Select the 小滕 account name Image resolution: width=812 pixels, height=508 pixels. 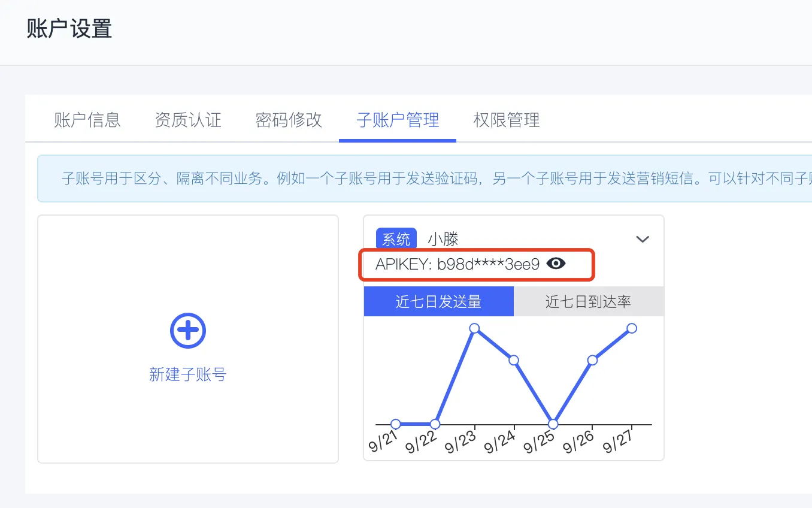tap(443, 239)
